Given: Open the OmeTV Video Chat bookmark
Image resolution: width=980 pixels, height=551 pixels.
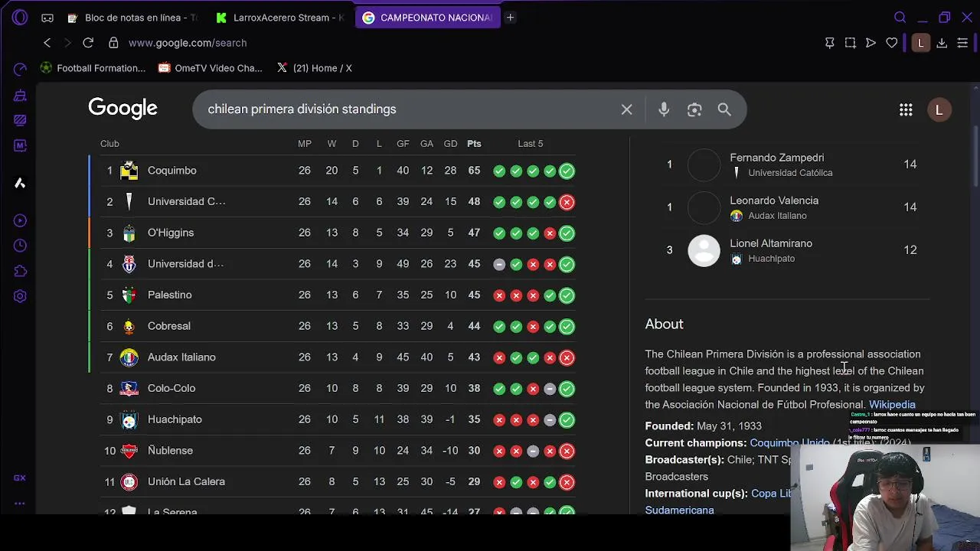Looking at the screenshot, I should (x=211, y=68).
